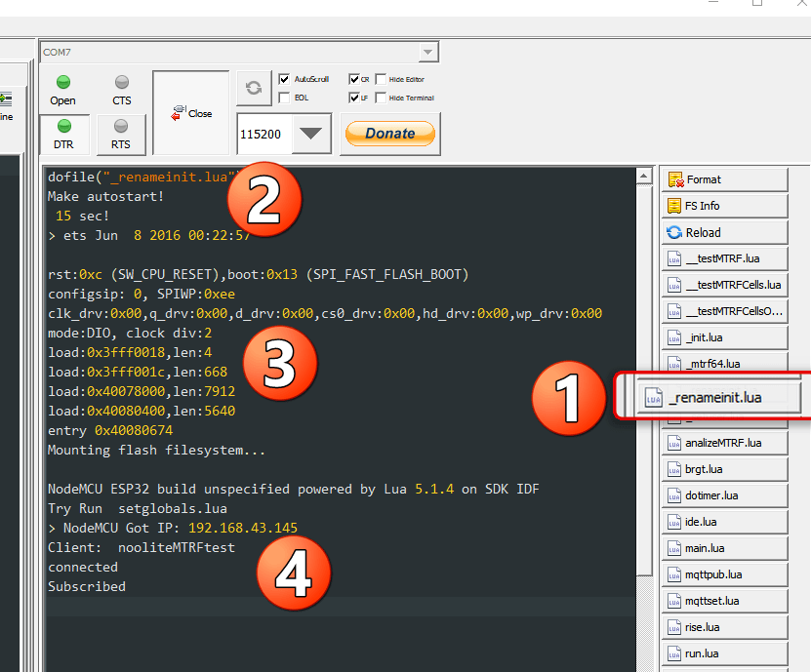Image resolution: width=811 pixels, height=672 pixels.
Task: Open FS Info
Action: tap(724, 206)
